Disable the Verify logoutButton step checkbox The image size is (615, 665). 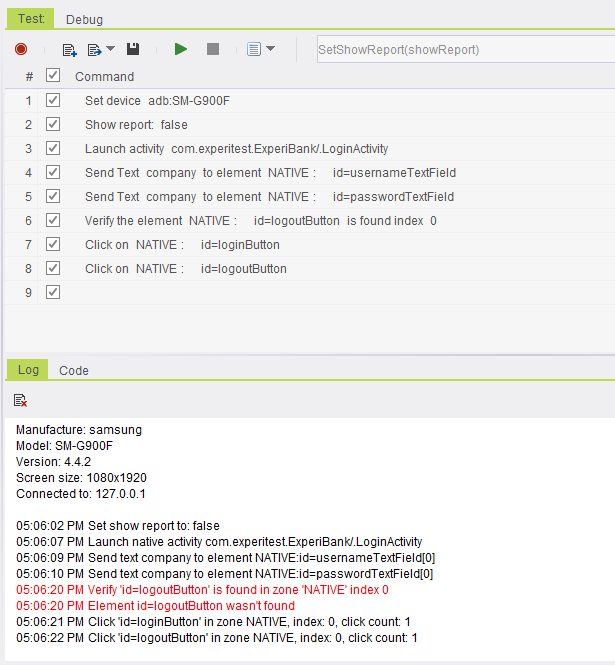click(53, 221)
